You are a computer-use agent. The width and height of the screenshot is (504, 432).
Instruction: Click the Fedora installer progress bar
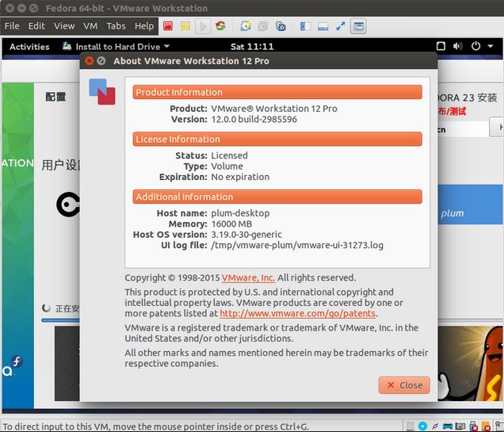[60, 320]
